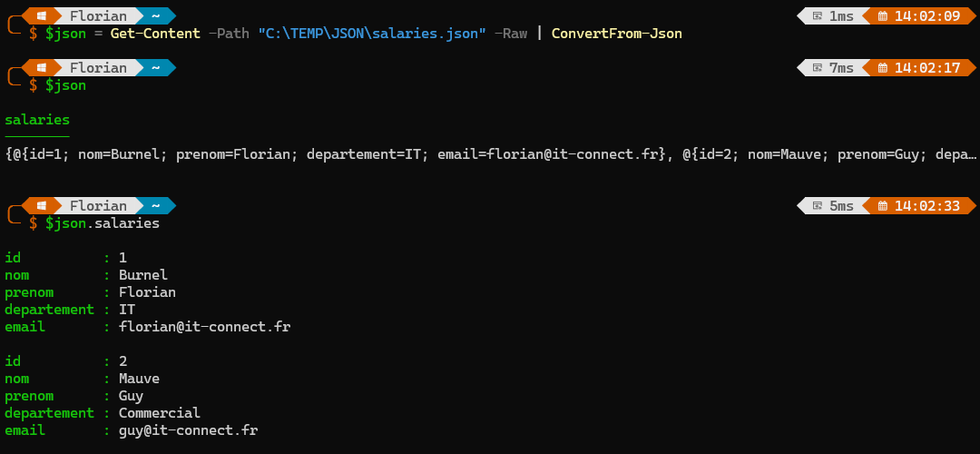Screen dimensions: 980x454
Task: Click the Windows logo on the 14:02:17 prompt line
Action: click(43, 68)
